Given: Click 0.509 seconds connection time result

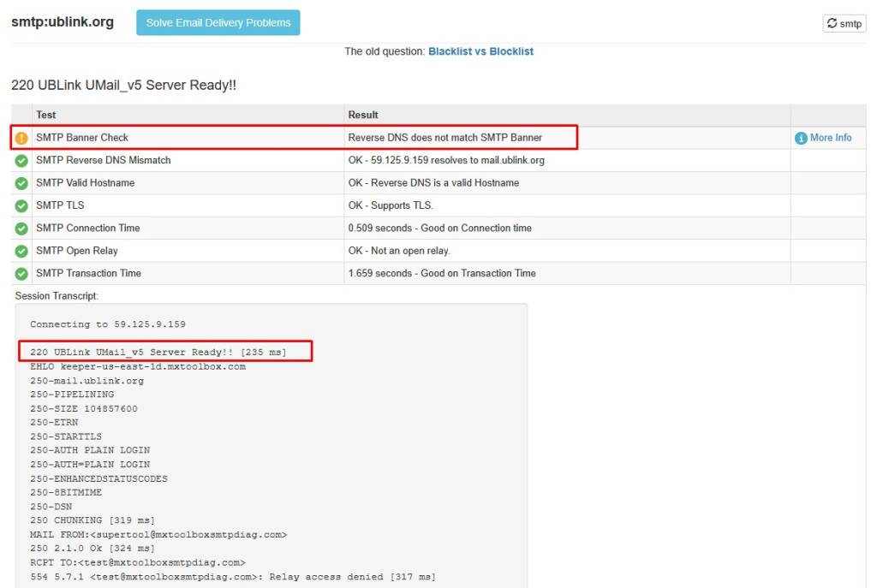Looking at the screenshot, I should (x=440, y=228).
